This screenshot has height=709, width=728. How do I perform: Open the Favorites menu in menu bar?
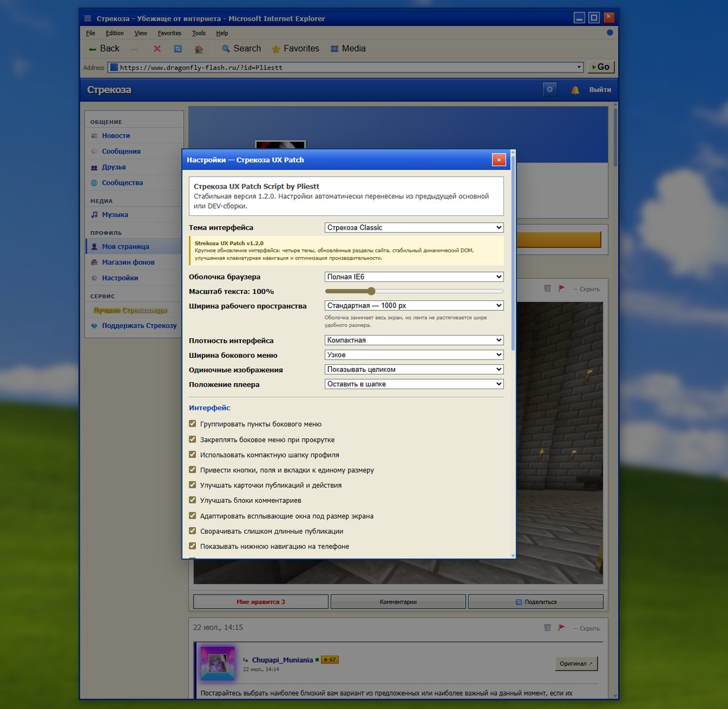coord(169,33)
